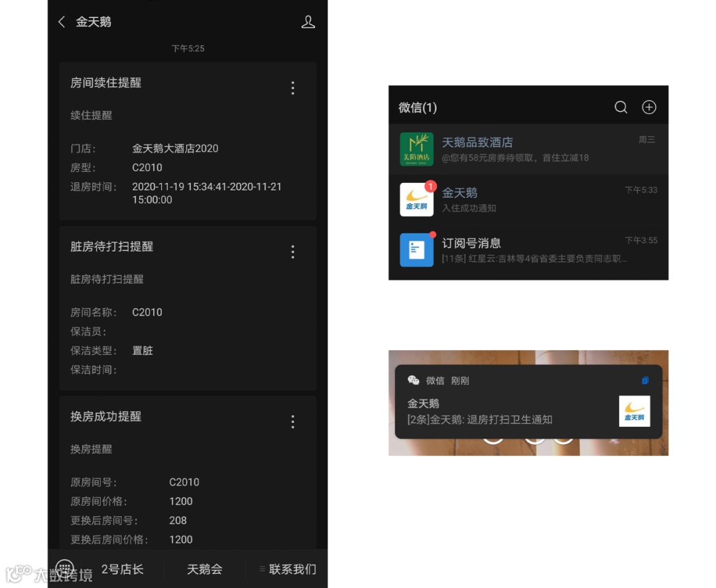
Task: Tap the 金天鹅 logo thumbnail in notification
Action: click(634, 411)
